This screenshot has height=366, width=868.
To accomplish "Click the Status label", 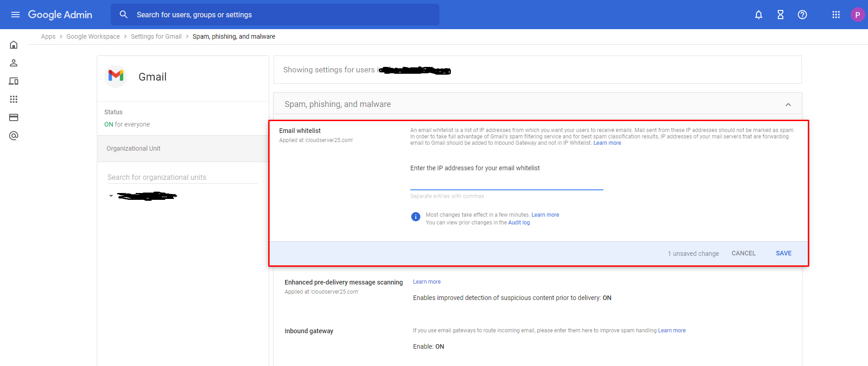I will click(x=113, y=112).
